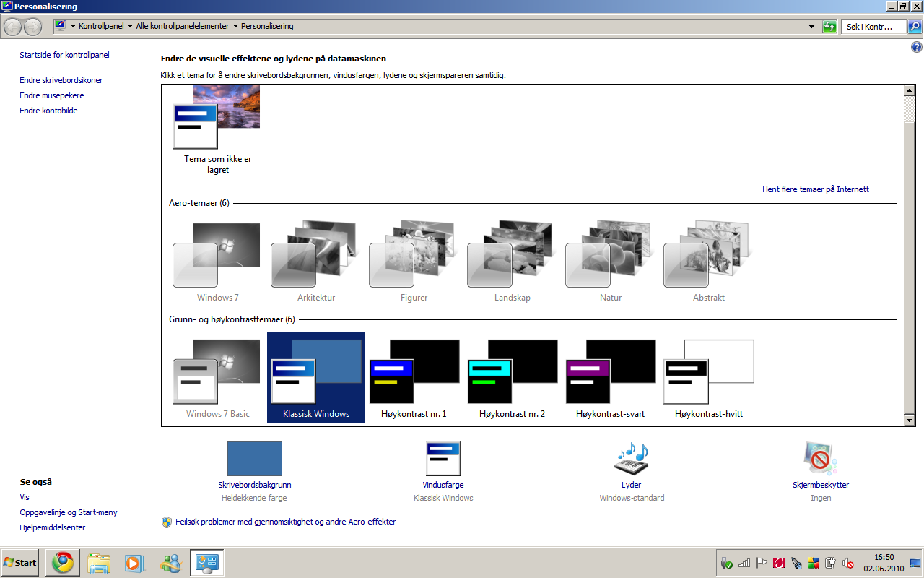The image size is (924, 578).
Task: Open the Start menu
Action: (20, 563)
